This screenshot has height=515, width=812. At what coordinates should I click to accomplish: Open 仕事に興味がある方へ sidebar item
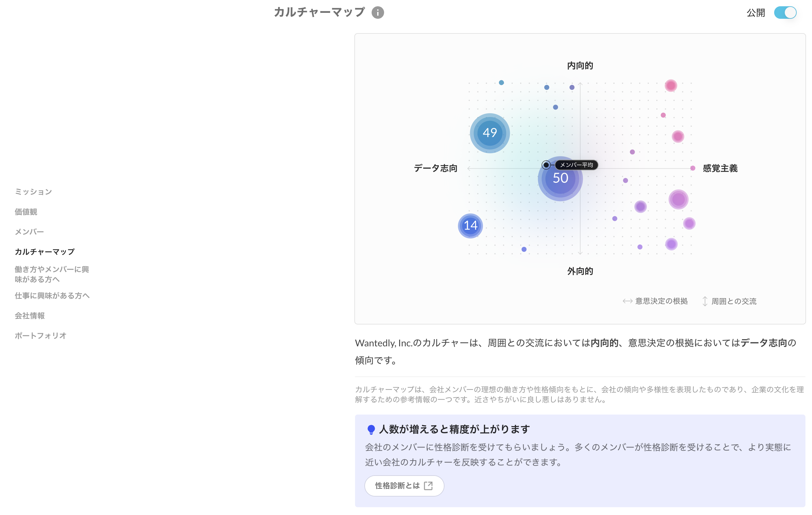tap(52, 295)
